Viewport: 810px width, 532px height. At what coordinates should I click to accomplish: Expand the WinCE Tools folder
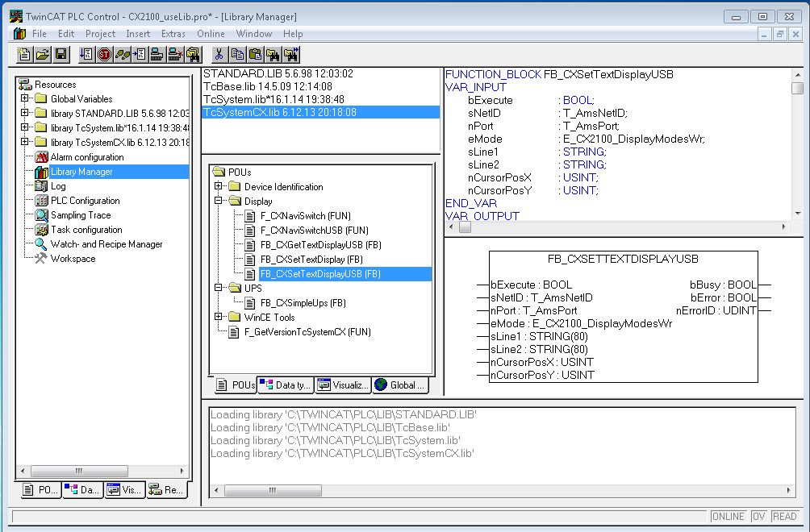click(x=218, y=316)
